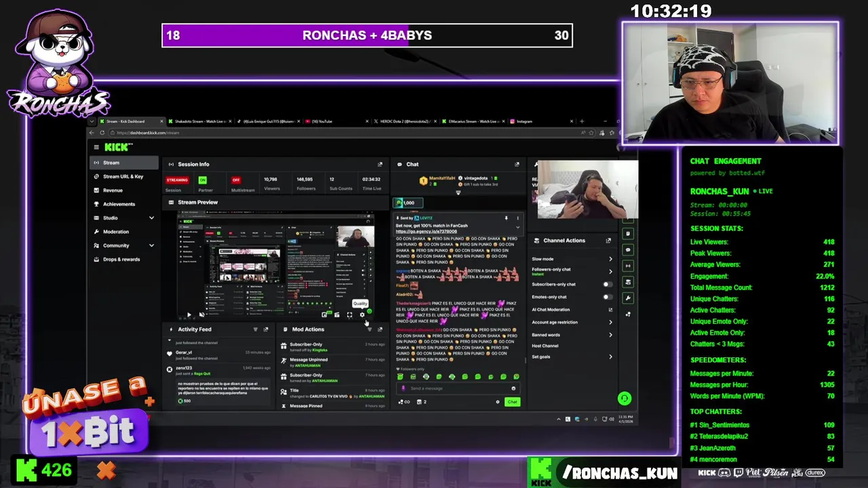Open the Slow mode options
This screenshot has width=868, height=488.
(572, 259)
